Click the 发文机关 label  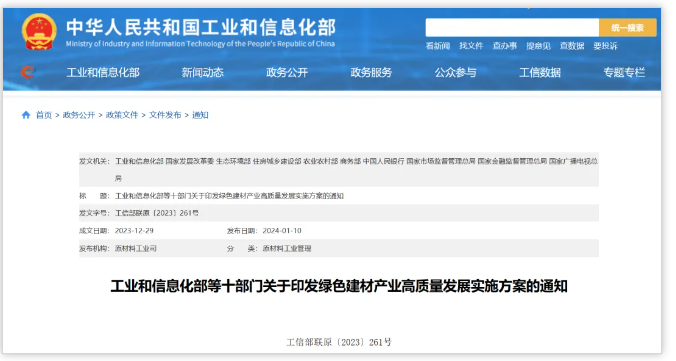[x=94, y=161]
